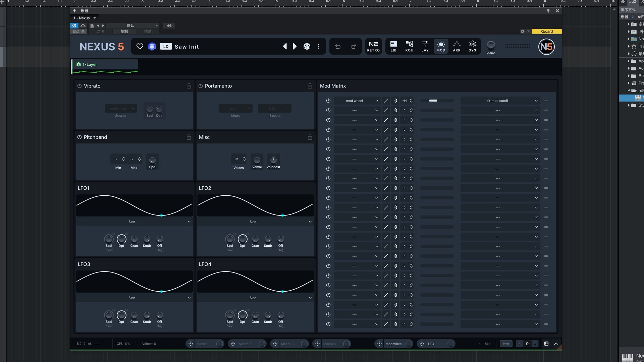Load the previous preset arrow
This screenshot has width=644, height=362.
285,47
